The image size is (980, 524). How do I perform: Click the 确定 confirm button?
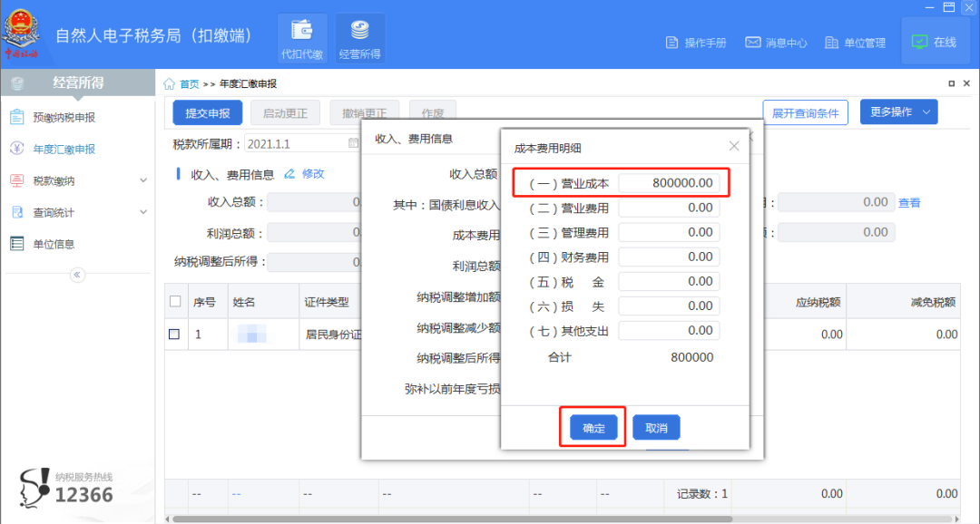click(x=593, y=428)
